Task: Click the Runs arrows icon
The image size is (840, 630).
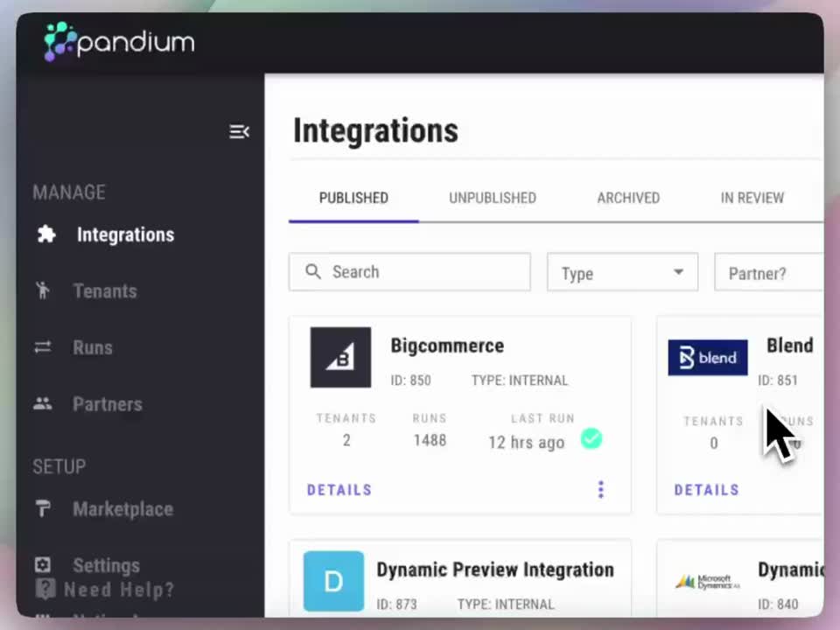Action: 43,347
